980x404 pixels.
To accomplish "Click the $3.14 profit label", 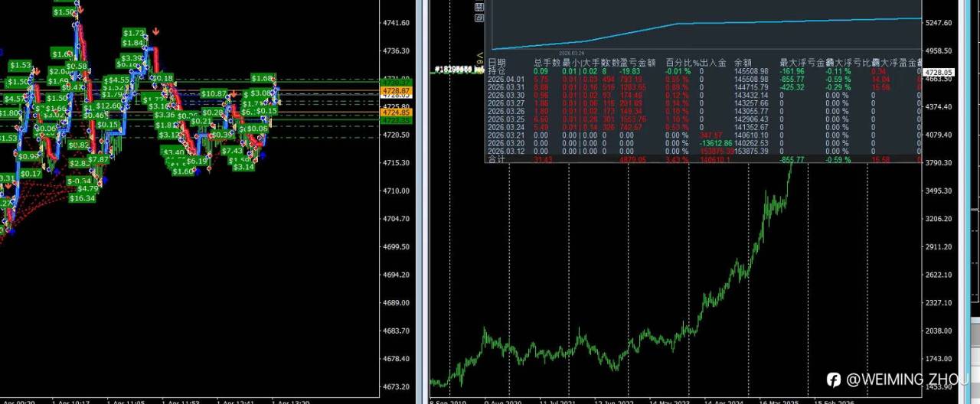I will (243, 167).
